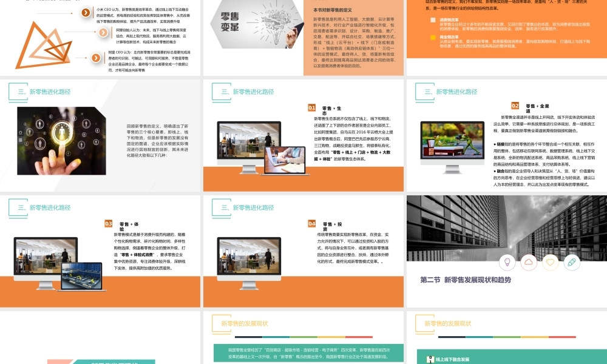
Task: Select the heart icon beside the cloud icon
Action: (x=550, y=261)
